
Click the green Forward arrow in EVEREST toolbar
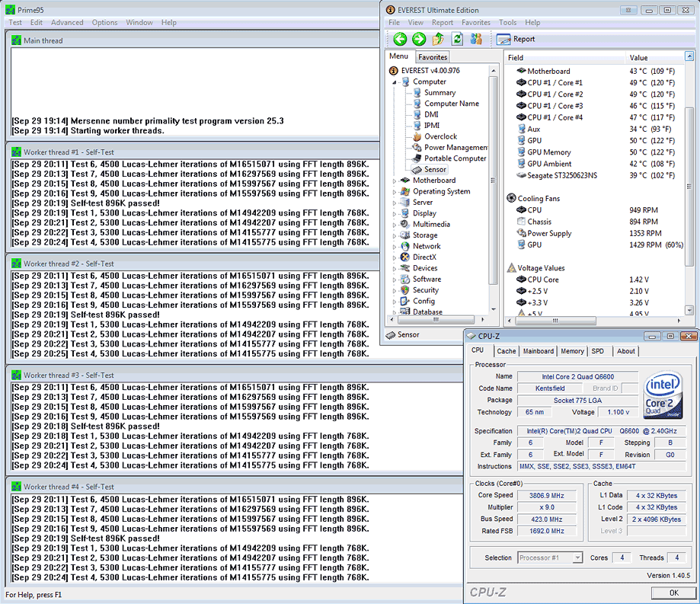click(x=419, y=40)
